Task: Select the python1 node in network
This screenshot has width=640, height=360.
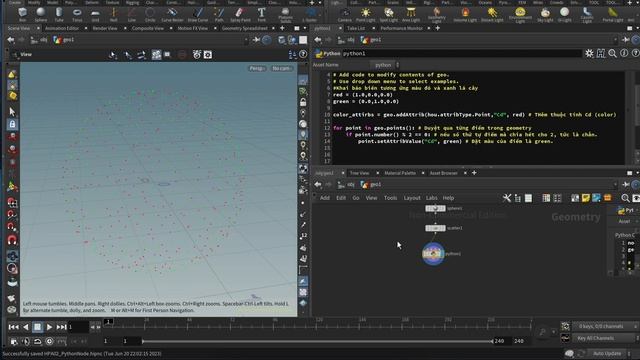Action: [433, 254]
